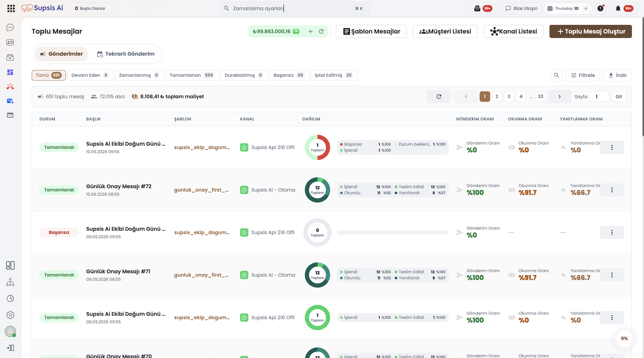Switch to the Gönderimler tab
This screenshot has width=644, height=358.
coord(61,54)
